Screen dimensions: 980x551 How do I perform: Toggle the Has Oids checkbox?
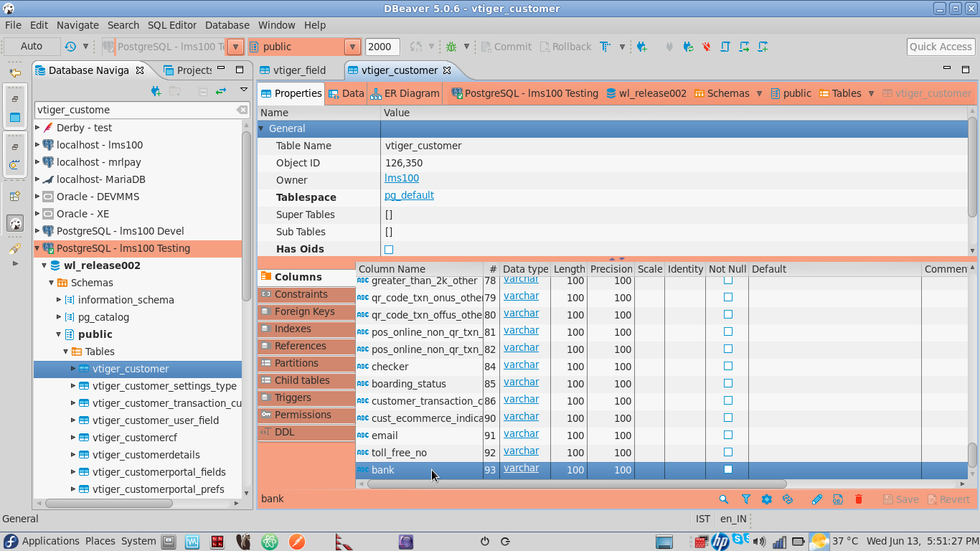389,250
